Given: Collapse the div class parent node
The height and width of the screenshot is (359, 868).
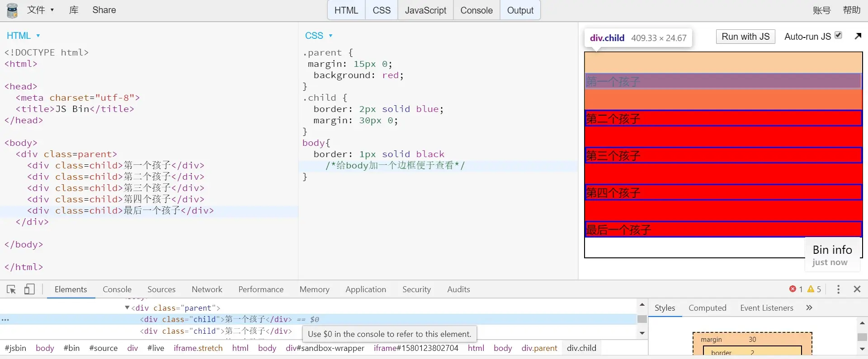Looking at the screenshot, I should (127, 308).
